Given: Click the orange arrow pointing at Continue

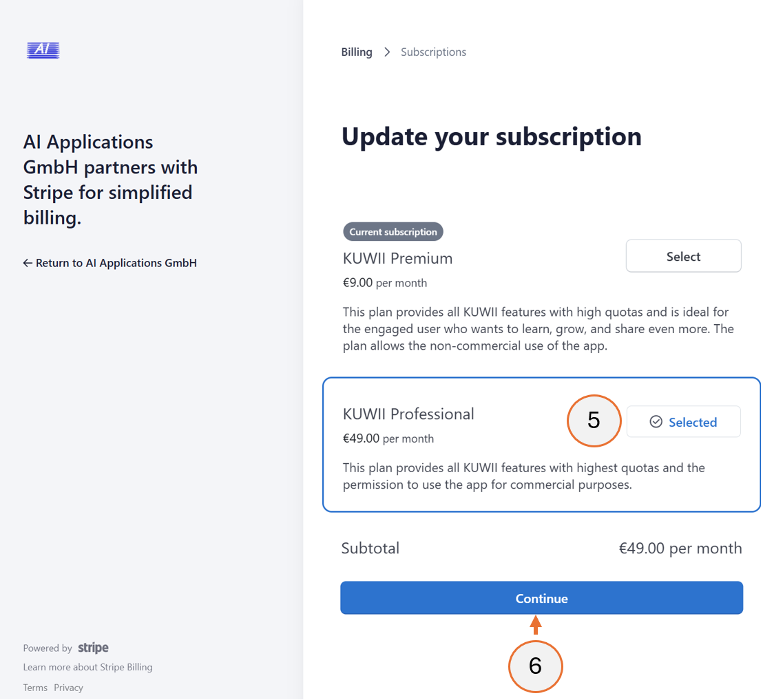Looking at the screenshot, I should pos(536,625).
